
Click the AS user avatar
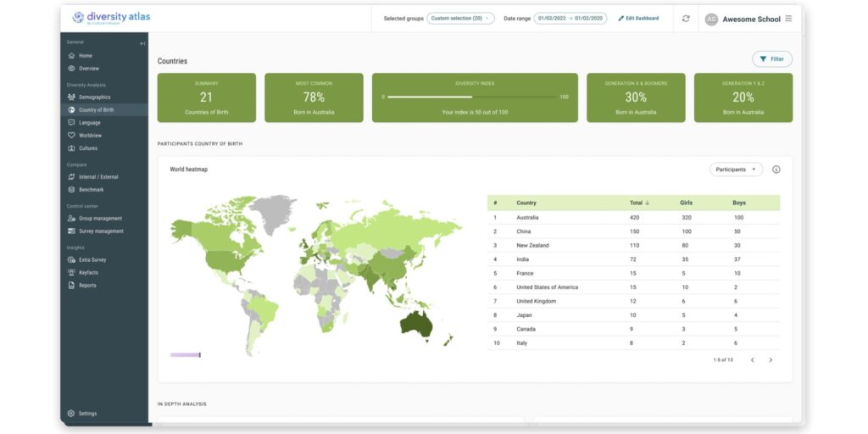[711, 19]
